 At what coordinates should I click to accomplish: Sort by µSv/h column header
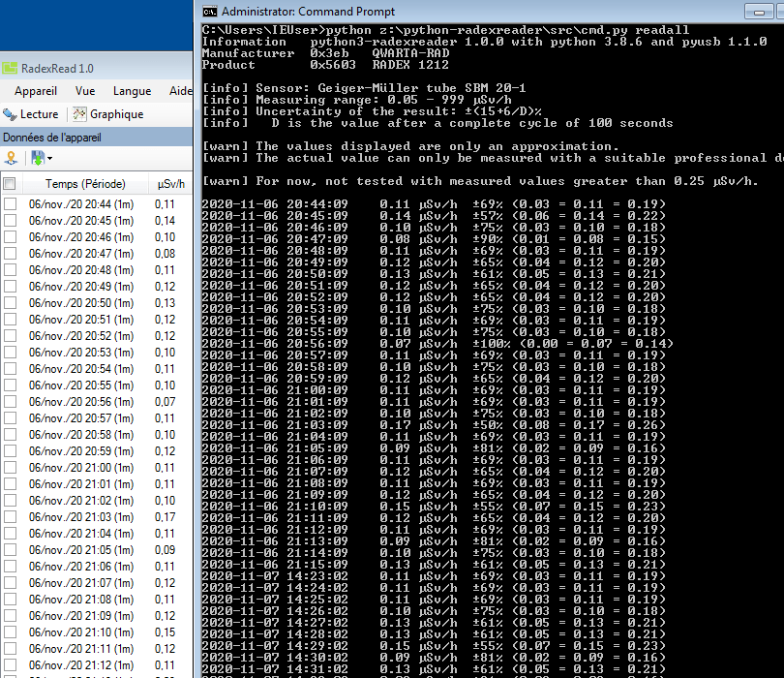(x=171, y=184)
